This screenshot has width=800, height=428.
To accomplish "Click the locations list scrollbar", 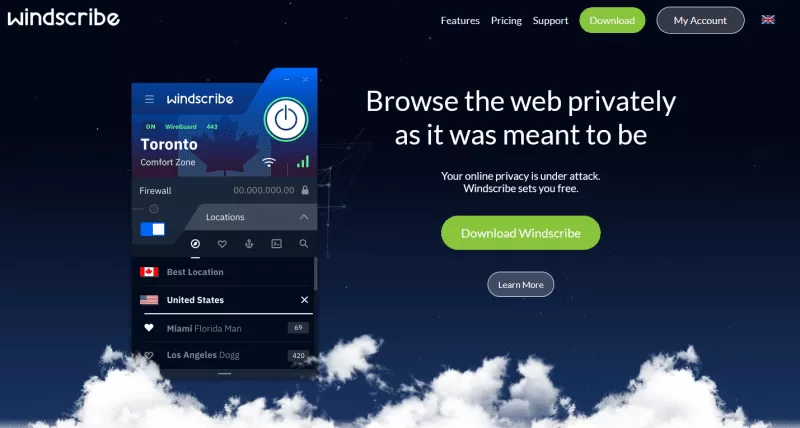I will [x=316, y=273].
